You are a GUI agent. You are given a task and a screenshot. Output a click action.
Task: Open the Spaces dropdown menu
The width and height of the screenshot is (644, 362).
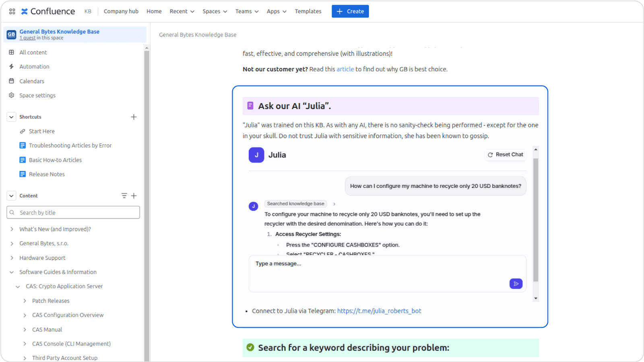pos(215,11)
